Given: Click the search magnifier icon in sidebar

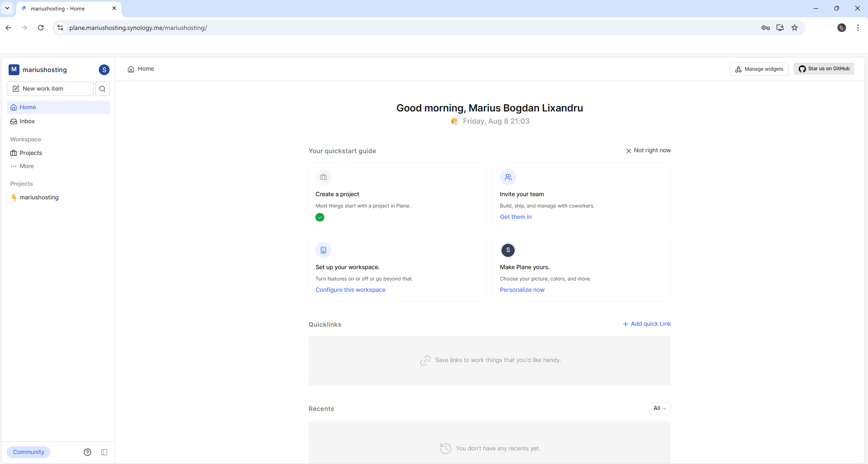Looking at the screenshot, I should (x=102, y=89).
